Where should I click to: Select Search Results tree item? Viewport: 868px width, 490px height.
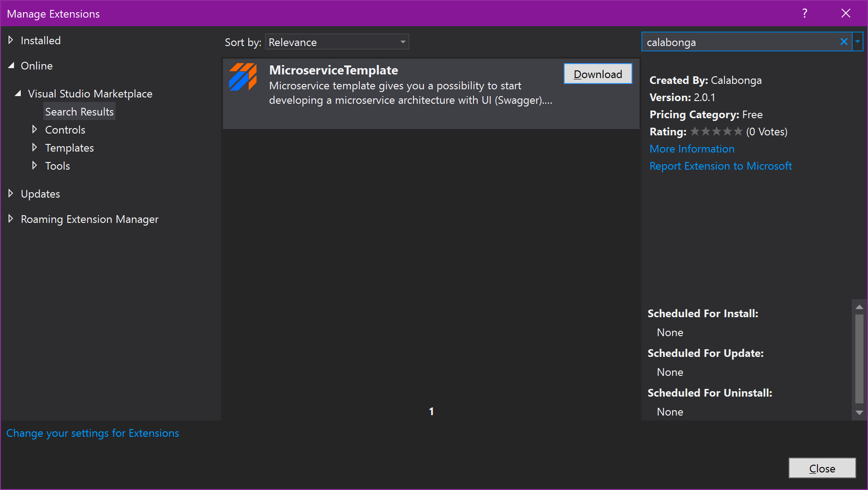79,111
